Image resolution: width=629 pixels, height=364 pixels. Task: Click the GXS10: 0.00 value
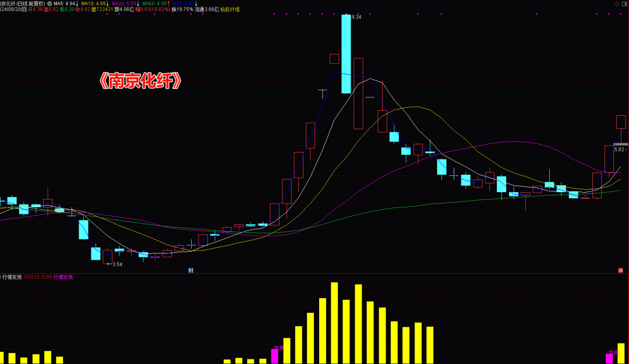(x=38, y=277)
